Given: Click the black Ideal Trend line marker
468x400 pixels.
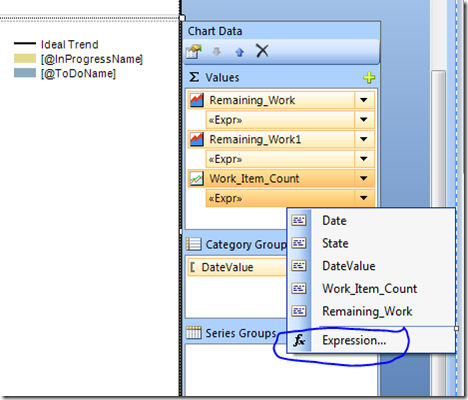Looking at the screenshot, I should pyautogui.click(x=25, y=44).
